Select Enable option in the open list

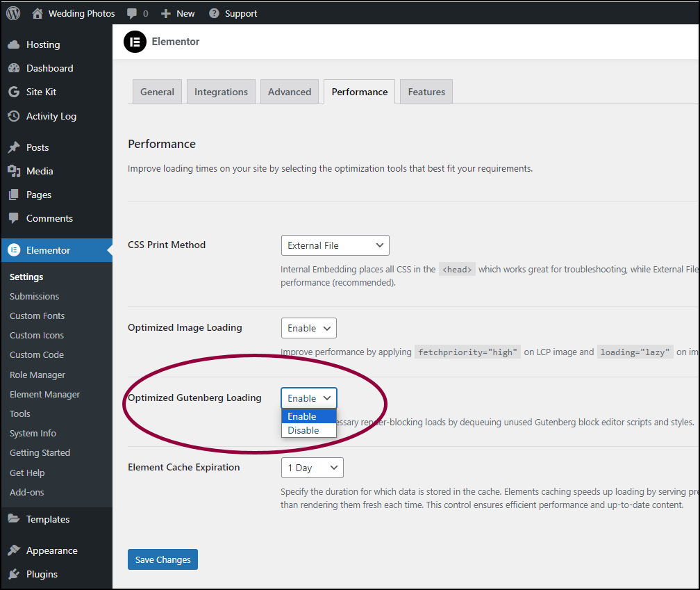click(309, 416)
